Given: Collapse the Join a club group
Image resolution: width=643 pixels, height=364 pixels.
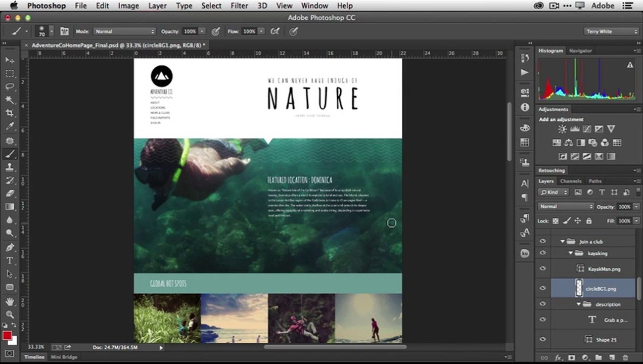Looking at the screenshot, I should click(x=563, y=242).
